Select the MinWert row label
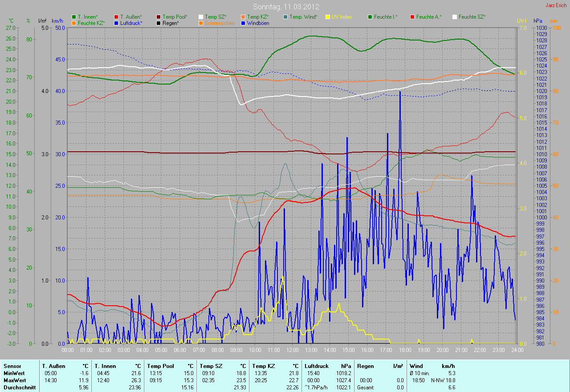This screenshot has height=392, width=570. pos(14,373)
